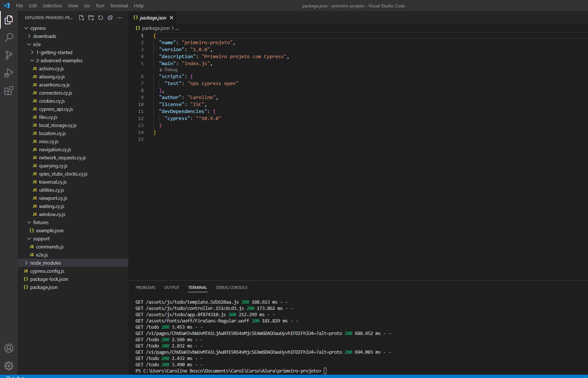
Task: Open the Go menu
Action: click(x=87, y=6)
